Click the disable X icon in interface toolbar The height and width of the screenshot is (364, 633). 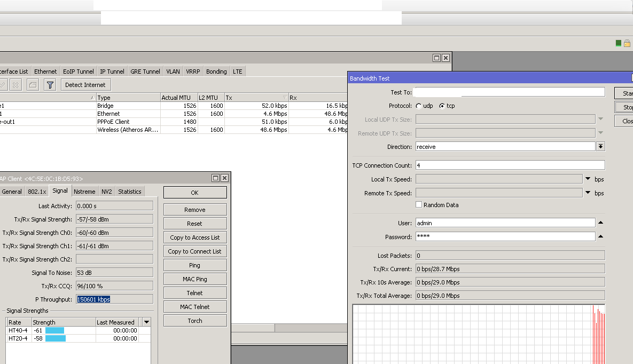click(x=15, y=85)
